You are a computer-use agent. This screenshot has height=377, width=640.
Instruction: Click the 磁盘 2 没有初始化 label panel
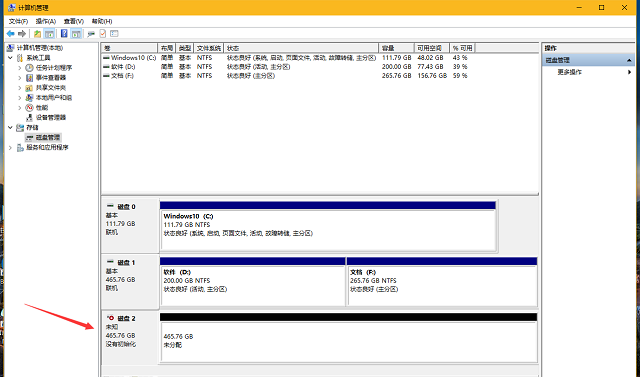point(130,338)
